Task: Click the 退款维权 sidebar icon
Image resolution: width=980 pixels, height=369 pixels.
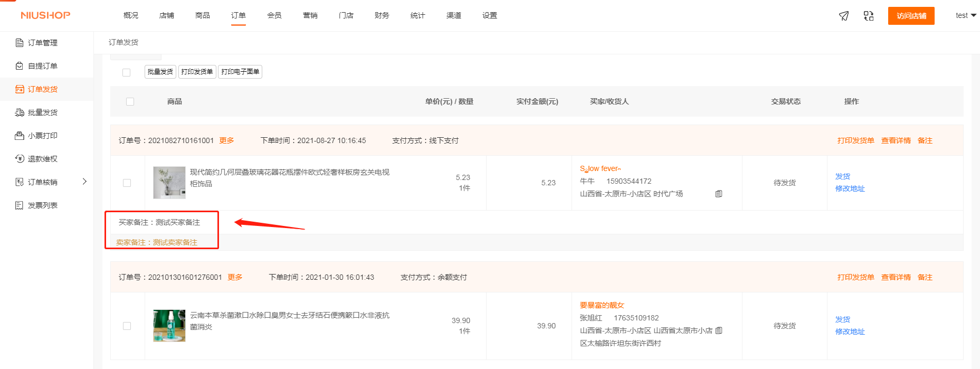Action: (x=20, y=159)
